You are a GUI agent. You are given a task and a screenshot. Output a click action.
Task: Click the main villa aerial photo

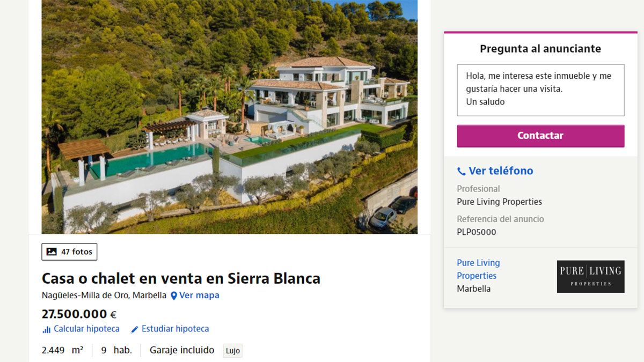tap(229, 116)
